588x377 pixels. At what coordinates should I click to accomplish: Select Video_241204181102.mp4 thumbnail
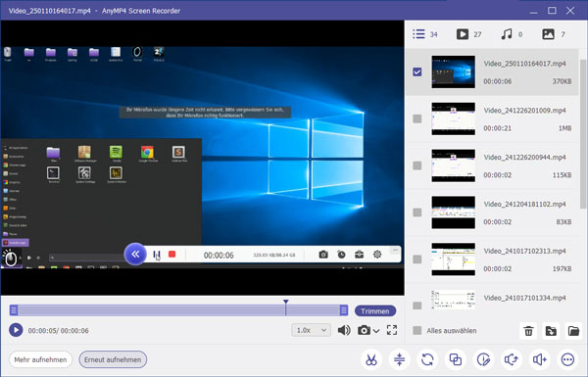pos(453,212)
